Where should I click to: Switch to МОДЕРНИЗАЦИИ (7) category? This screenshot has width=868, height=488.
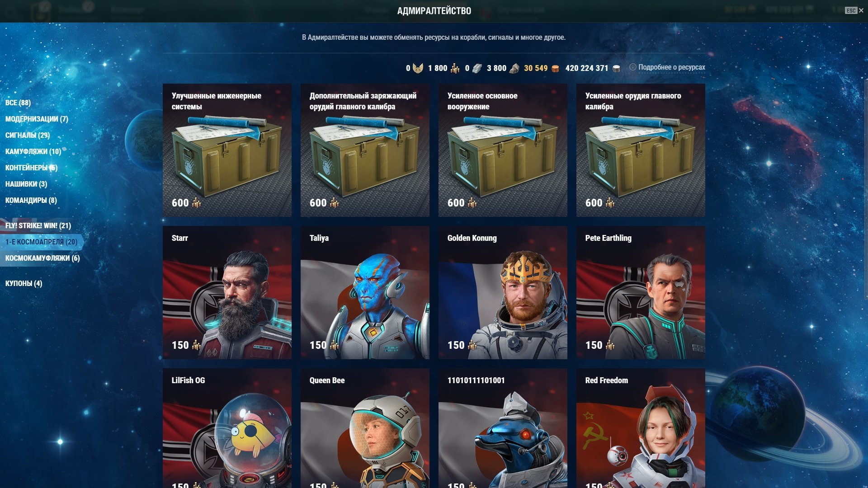(x=37, y=119)
